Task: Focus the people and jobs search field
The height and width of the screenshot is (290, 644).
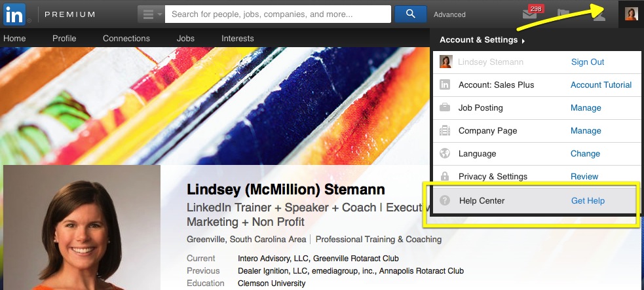Action: [278, 14]
